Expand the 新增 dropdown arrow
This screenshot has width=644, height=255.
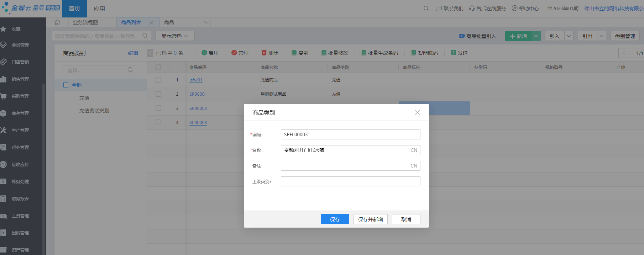pyautogui.click(x=536, y=36)
